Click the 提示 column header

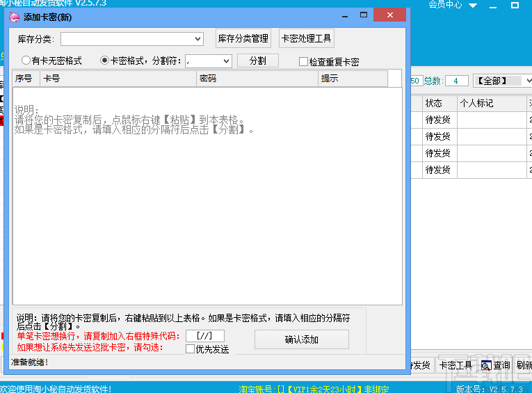click(x=353, y=79)
